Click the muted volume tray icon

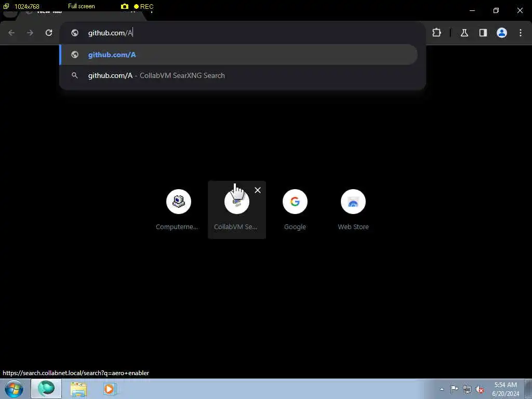[x=480, y=390]
